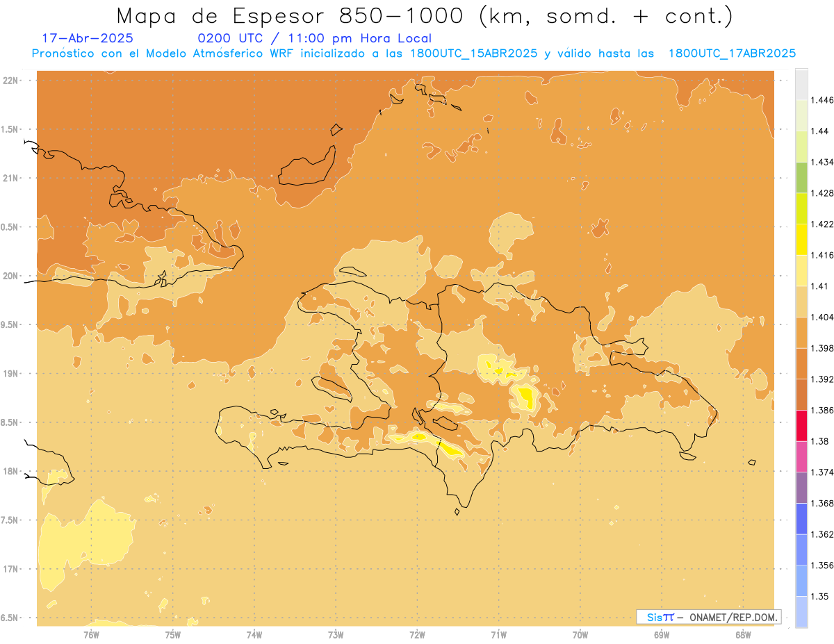
Task: Click the 'Pronostico con el Modelo Atmosferico WRF' description line
Action: (414, 53)
